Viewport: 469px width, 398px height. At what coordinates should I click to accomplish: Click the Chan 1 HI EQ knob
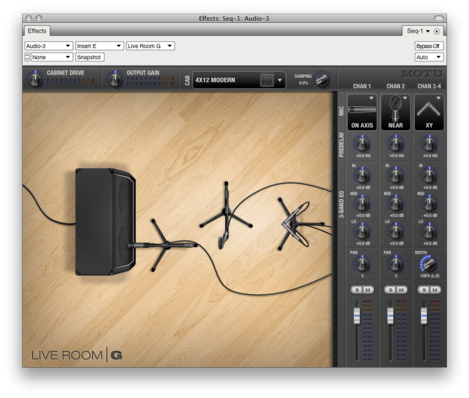click(x=362, y=176)
